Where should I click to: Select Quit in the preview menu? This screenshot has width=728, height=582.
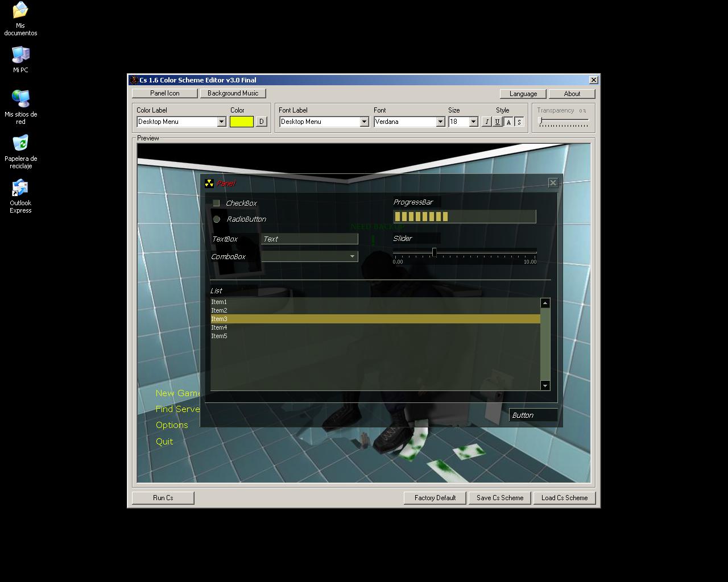164,442
